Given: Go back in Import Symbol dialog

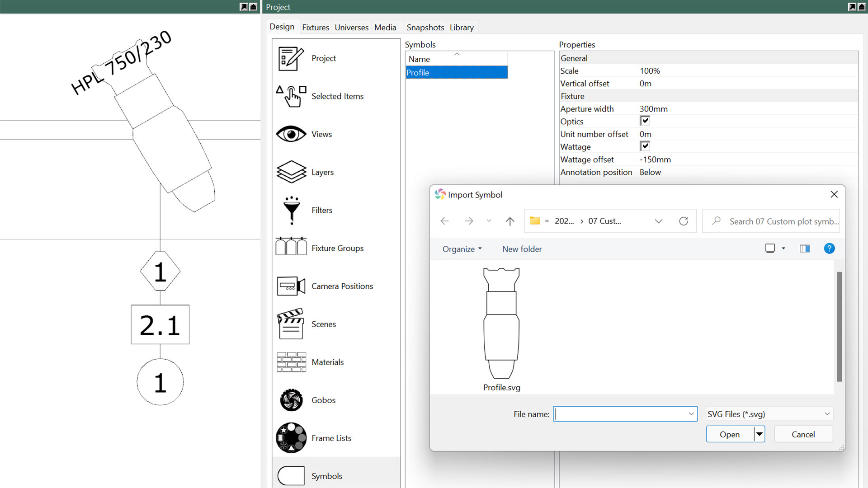Looking at the screenshot, I should click(x=444, y=221).
